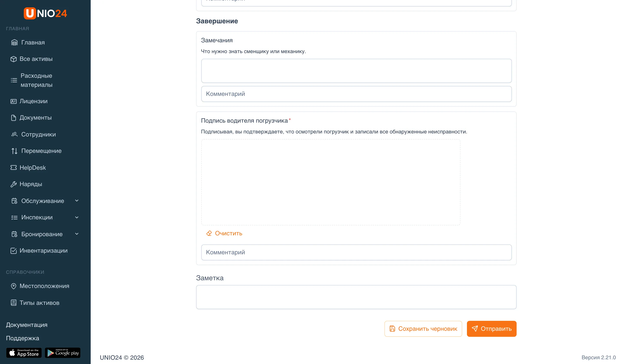Submit the form with Отправить
Image resolution: width=622 pixels, height=364 pixels.
click(x=491, y=329)
